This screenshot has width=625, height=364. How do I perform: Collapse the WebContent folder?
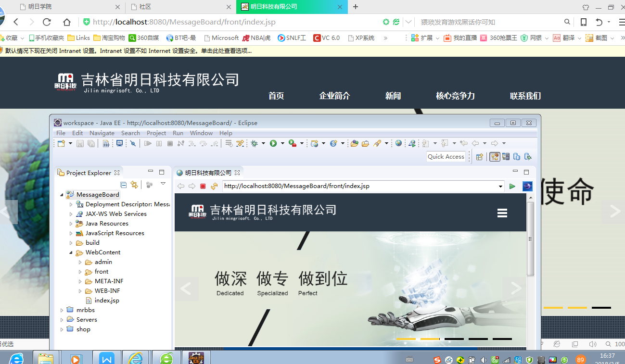tap(71, 252)
